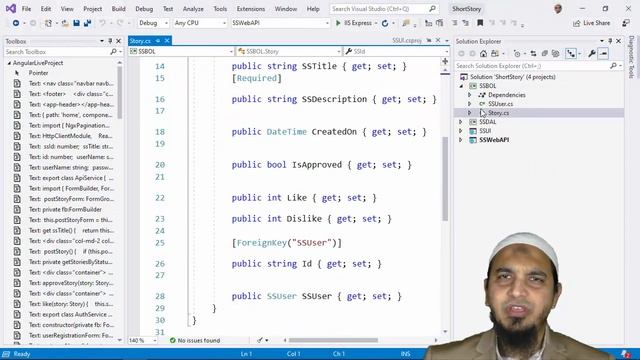
Task: Click the split editor plus icon above the scrollbar
Action: click(x=445, y=61)
